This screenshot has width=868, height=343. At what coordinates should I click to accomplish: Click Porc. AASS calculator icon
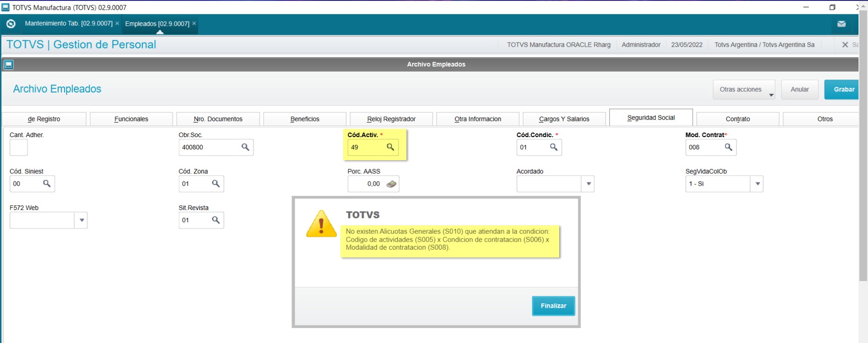coord(392,184)
